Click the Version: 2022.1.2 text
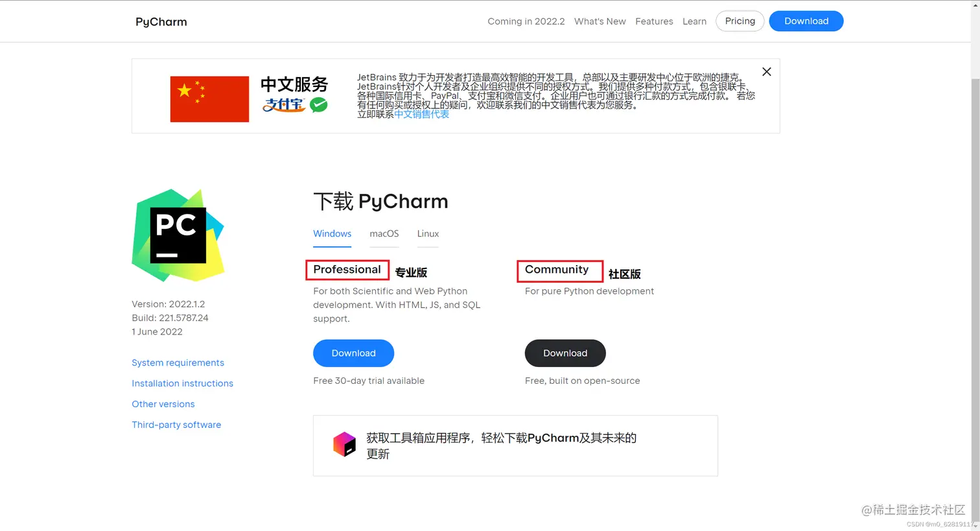This screenshot has width=980, height=531. [x=168, y=304]
